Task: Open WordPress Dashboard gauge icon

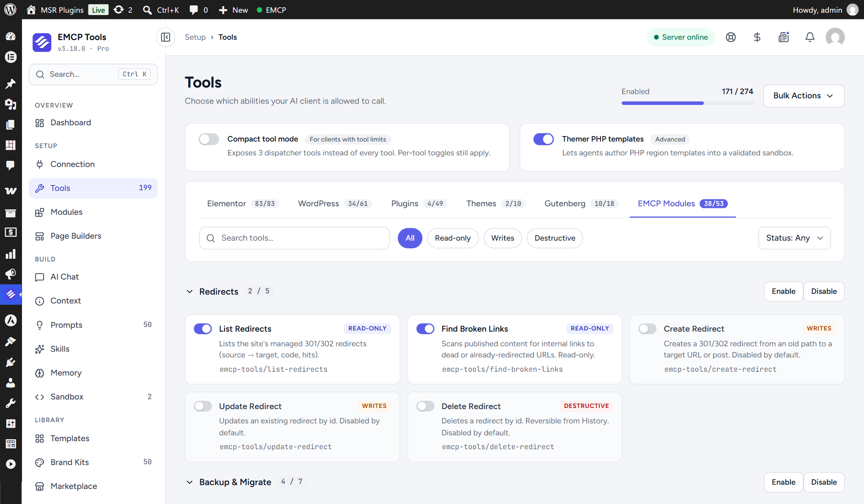Action: [11, 36]
